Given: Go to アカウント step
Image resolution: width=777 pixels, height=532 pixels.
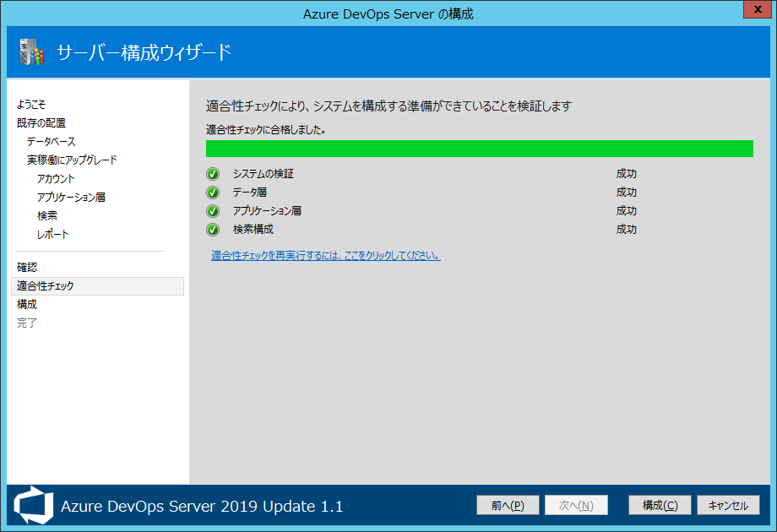Looking at the screenshot, I should click(x=56, y=179).
